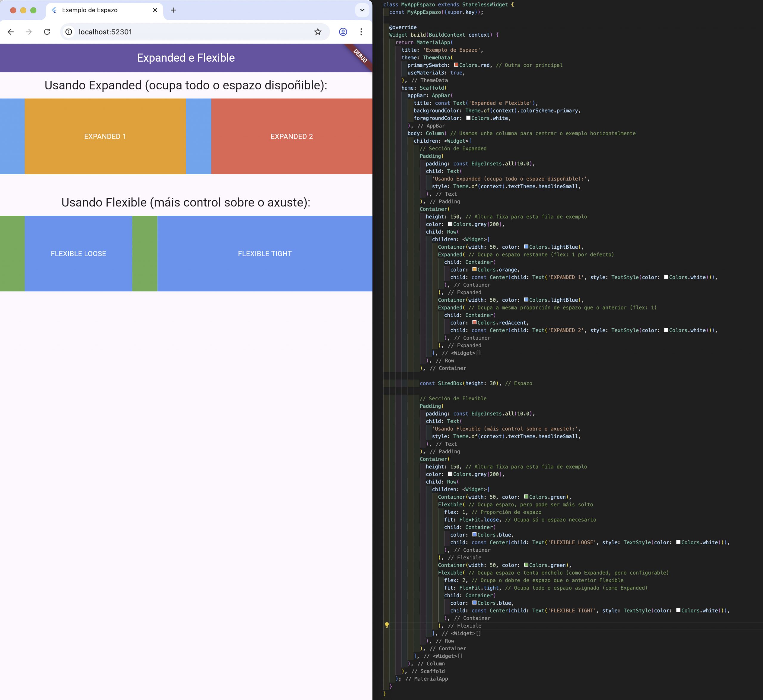The image size is (763, 700).
Task: Click the Colors.red primarySwatch color box
Action: click(x=456, y=65)
